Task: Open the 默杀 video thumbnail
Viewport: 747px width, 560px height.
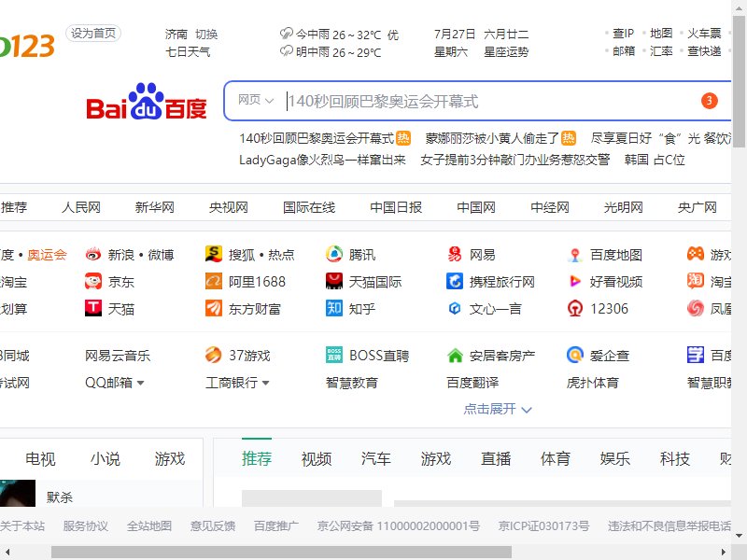Action: click(x=18, y=494)
